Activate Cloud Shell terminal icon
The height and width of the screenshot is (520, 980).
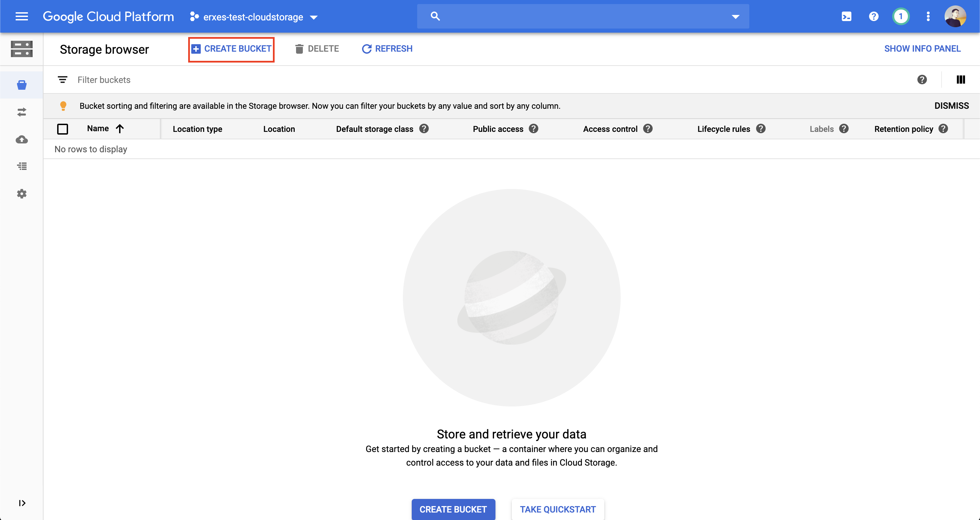pyautogui.click(x=846, y=16)
